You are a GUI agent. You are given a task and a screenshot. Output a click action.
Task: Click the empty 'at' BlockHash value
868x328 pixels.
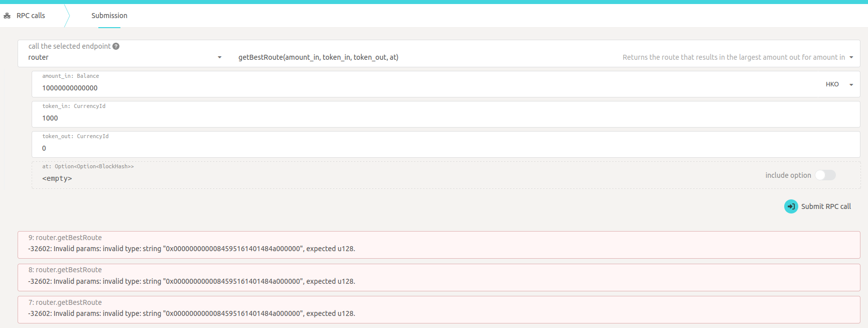(57, 178)
